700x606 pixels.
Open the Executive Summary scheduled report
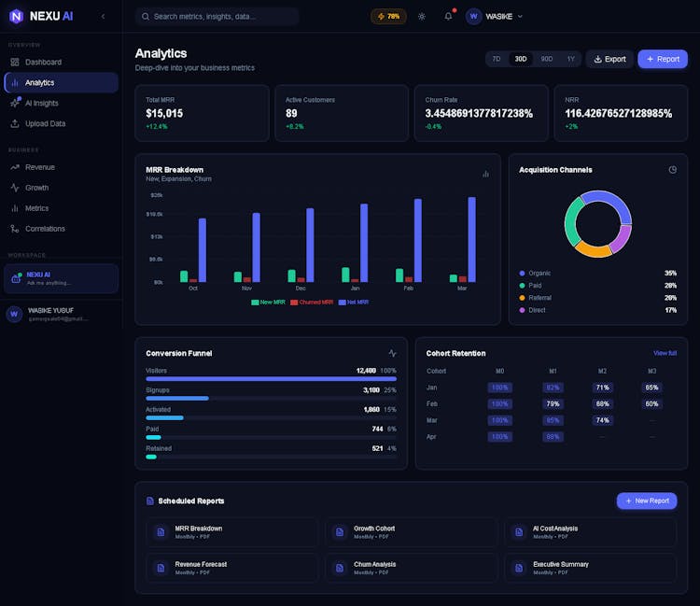590,568
